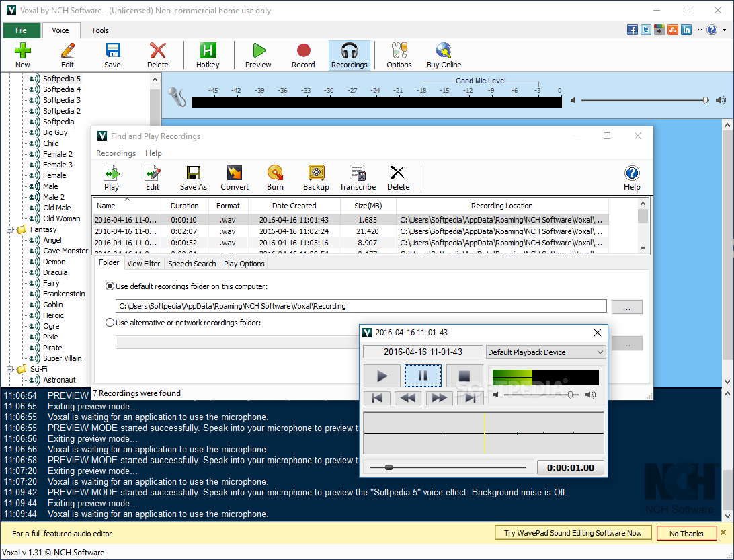Select Use default recordings folder radio
Viewport: 734px width, 560px height.
(110, 286)
